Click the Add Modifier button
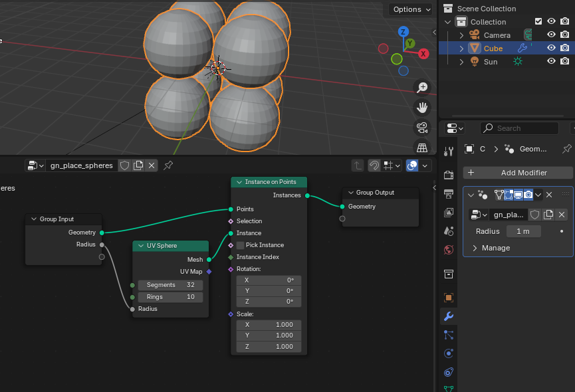 [518, 173]
